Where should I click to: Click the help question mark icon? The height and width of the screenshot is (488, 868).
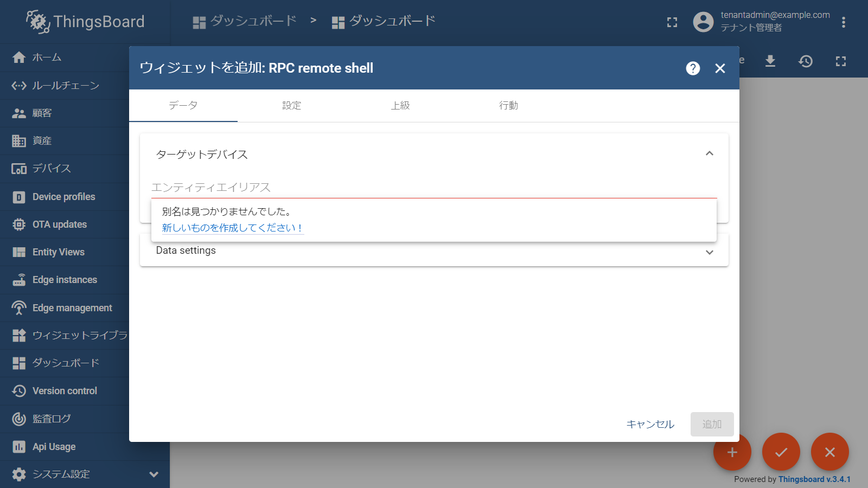coord(693,68)
